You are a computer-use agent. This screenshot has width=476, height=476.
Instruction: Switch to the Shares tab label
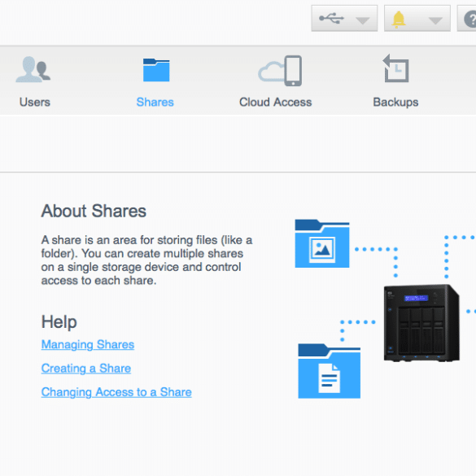click(155, 102)
